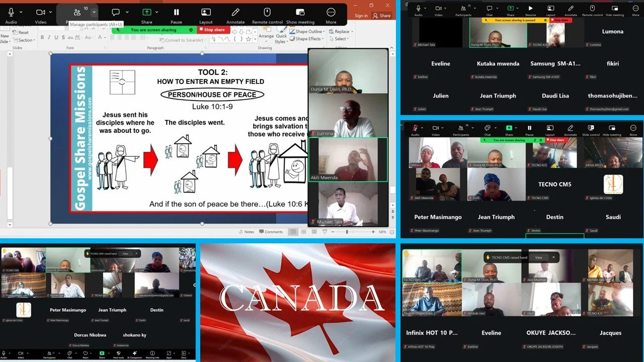Open the Audio options dropdown arrow
The image size is (644, 362).
click(21, 13)
